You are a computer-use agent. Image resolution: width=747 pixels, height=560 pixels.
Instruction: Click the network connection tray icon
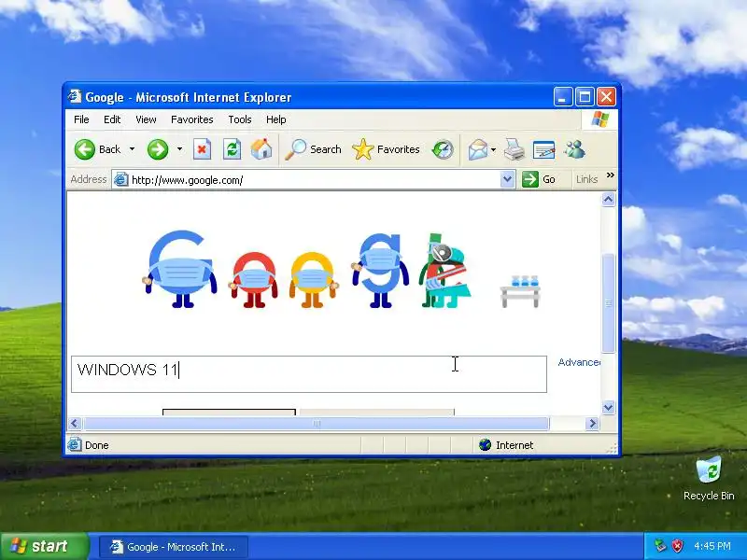point(660,546)
